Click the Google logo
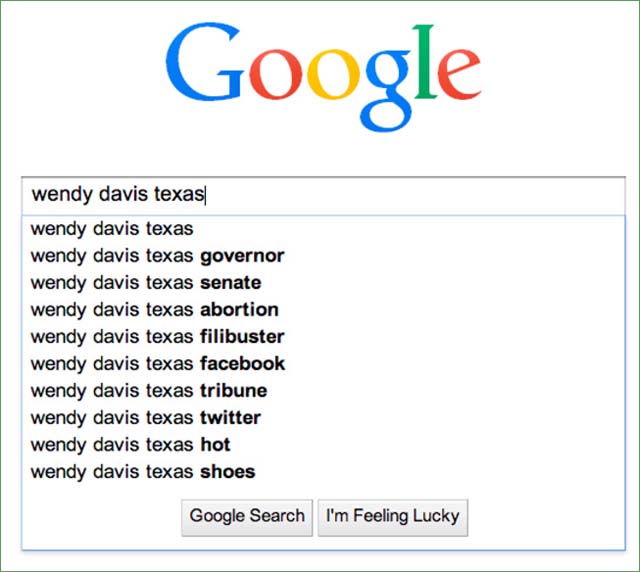Image resolution: width=640 pixels, height=572 pixels. click(322, 71)
